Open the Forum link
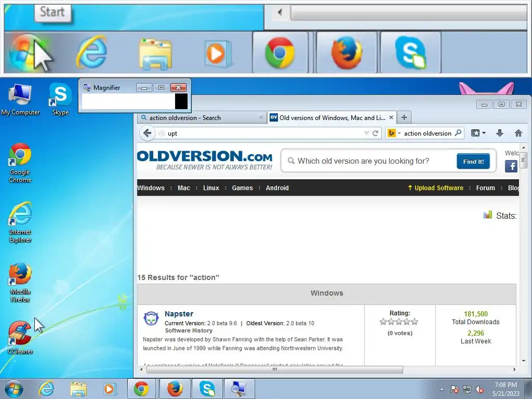532x399 pixels. (485, 188)
